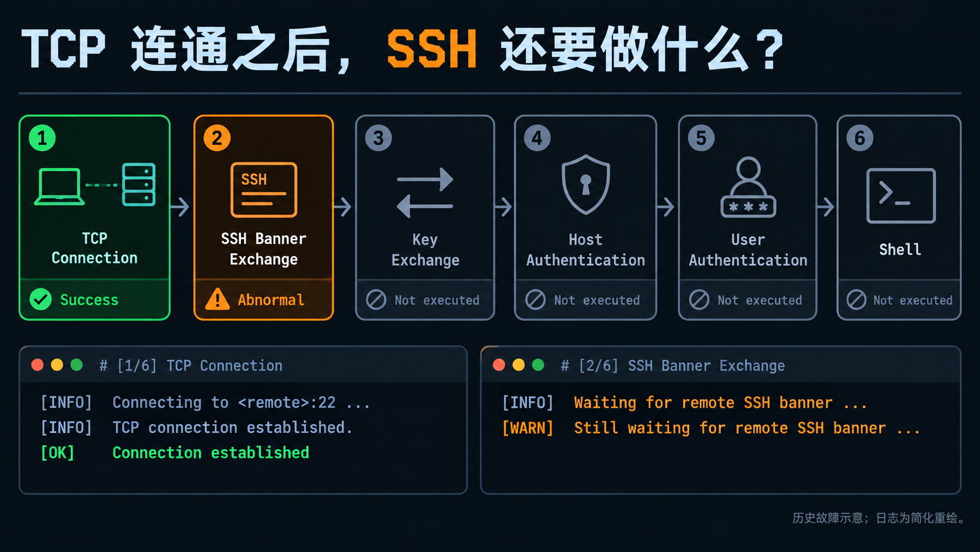Click the '[WARN]' log tag
Image resolution: width=980 pixels, height=552 pixels.
528,428
